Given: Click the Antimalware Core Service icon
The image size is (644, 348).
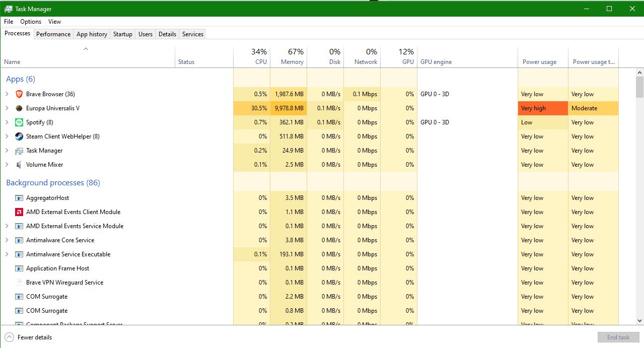Looking at the screenshot, I should click(19, 240).
